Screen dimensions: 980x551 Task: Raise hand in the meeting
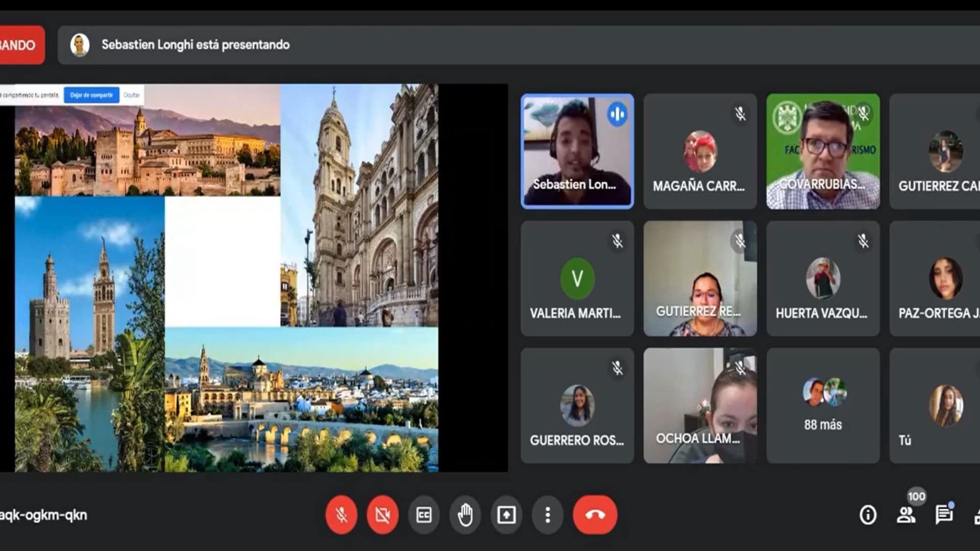tap(465, 515)
